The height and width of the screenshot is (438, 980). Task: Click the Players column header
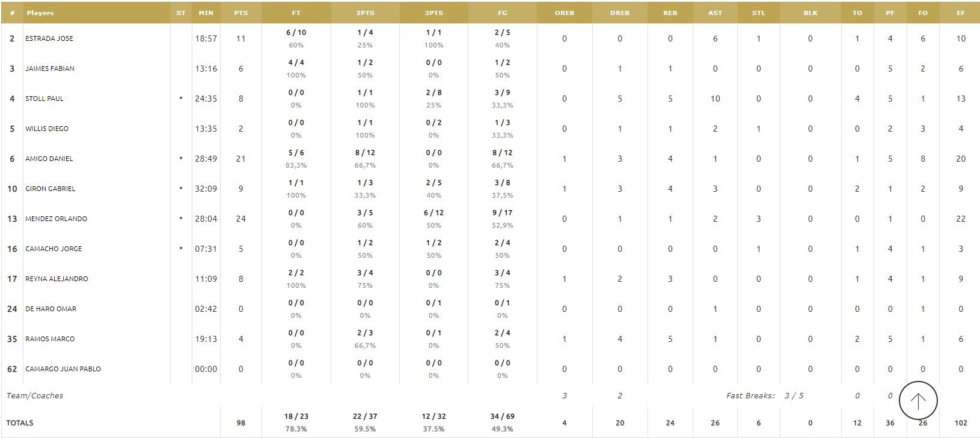[x=40, y=13]
